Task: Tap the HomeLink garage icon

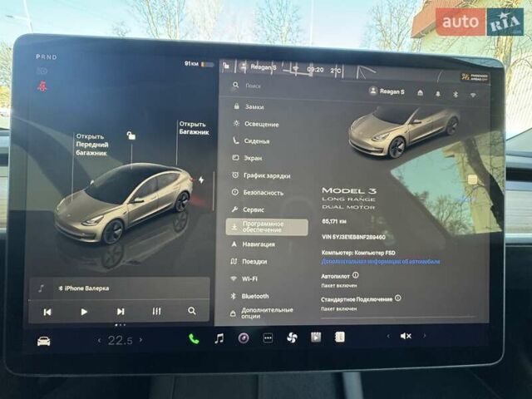Action: 420,93
